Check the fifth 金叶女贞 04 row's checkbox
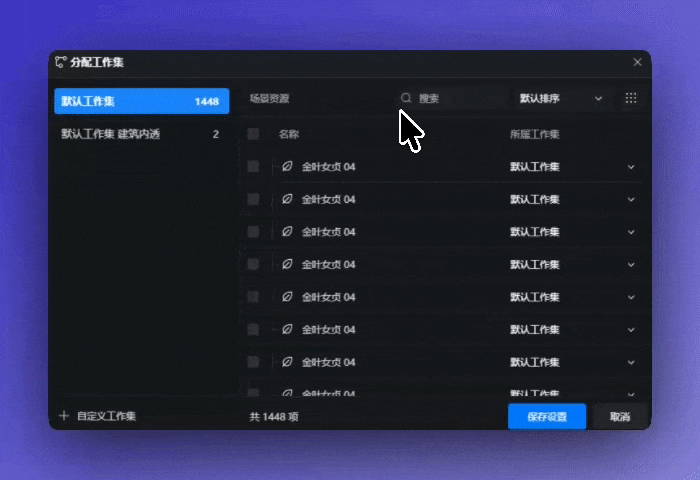 tap(253, 297)
